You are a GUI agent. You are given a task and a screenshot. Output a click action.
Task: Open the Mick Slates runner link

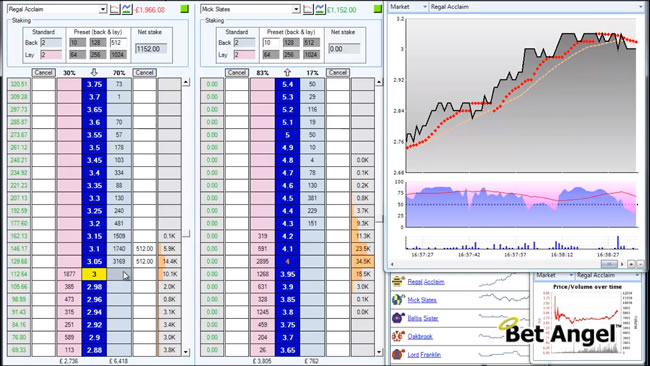coord(422,300)
